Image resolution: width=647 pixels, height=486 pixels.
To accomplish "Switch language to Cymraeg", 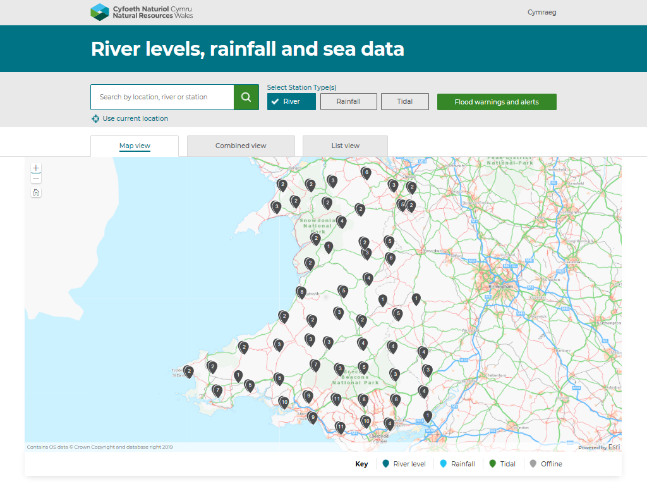I will point(542,12).
